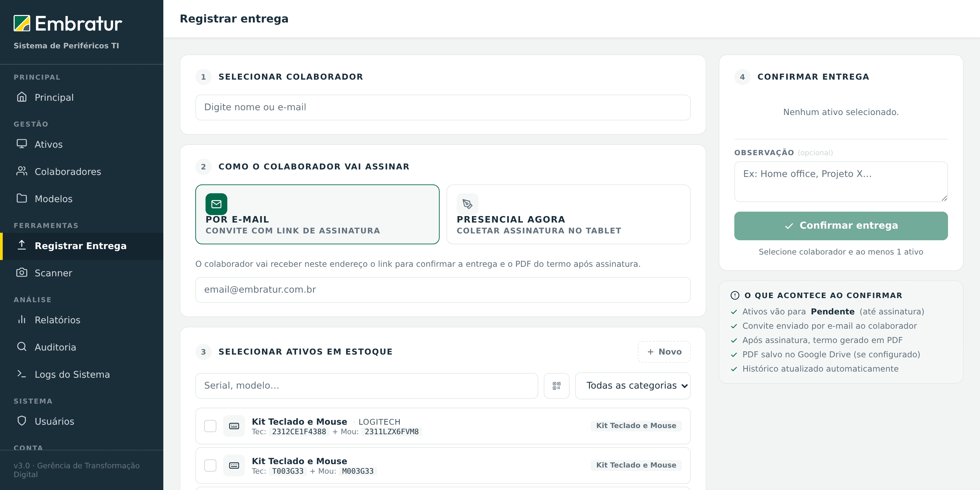Viewport: 980px width, 490px height.
Task: Click Nenhum ativo selecionado text
Action: (841, 112)
